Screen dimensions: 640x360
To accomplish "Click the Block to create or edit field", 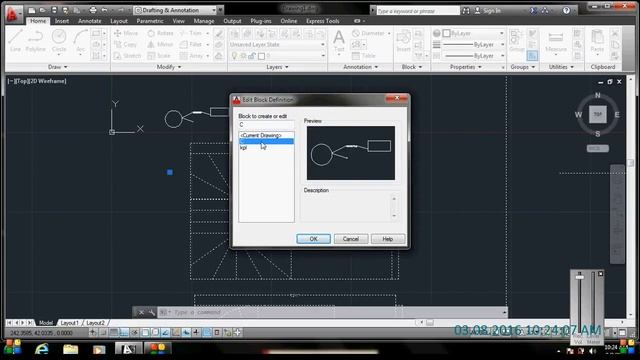I will coord(266,124).
